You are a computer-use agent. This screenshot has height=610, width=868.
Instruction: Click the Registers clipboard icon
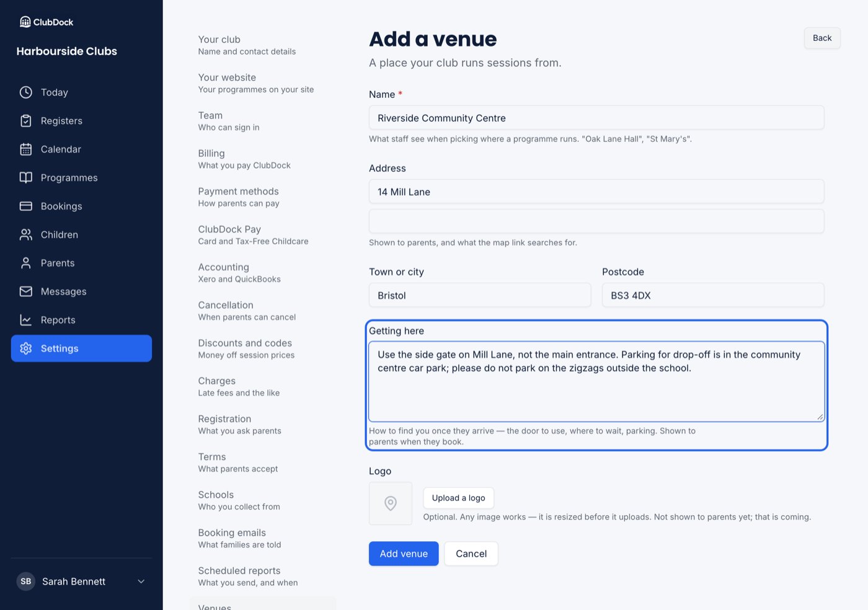click(x=26, y=121)
